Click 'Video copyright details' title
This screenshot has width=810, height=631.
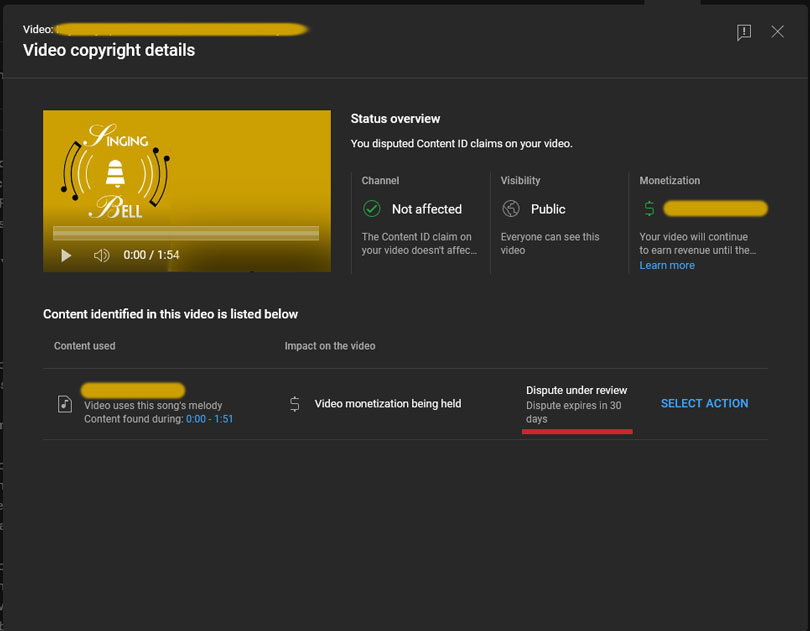(109, 50)
